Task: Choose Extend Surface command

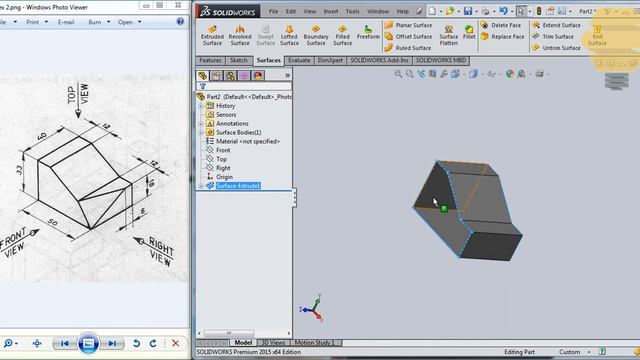Action: (x=556, y=25)
